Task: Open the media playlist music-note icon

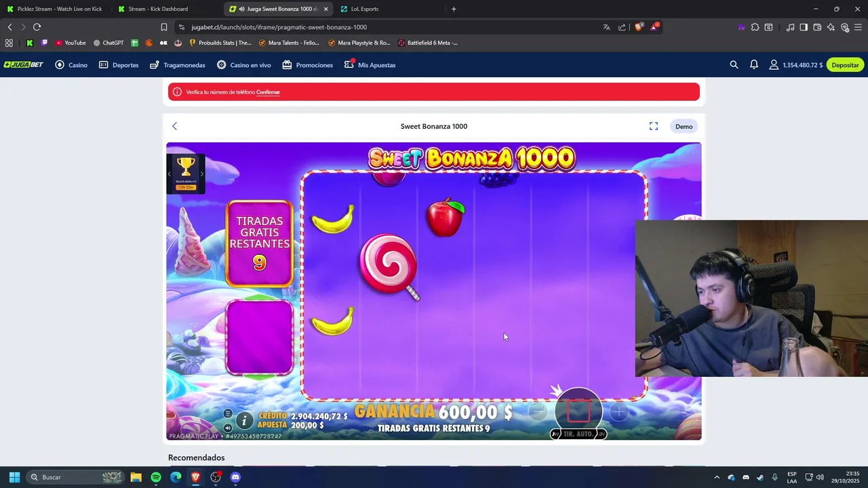Action: (x=790, y=27)
